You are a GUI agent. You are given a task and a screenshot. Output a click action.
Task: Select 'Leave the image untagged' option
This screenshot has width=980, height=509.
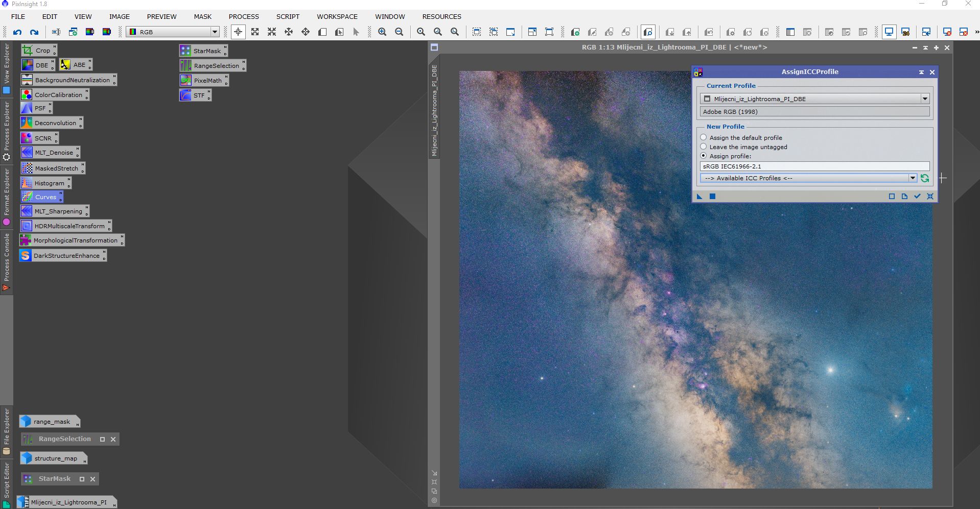click(704, 147)
